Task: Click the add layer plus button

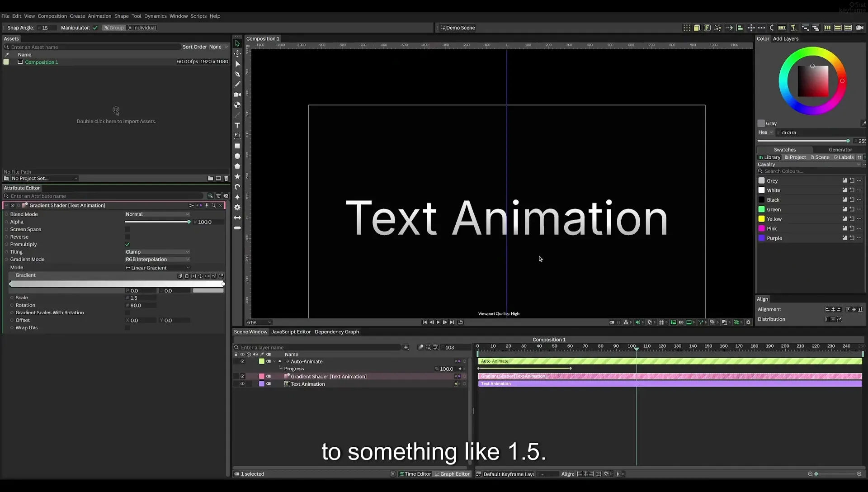Action: tap(406, 347)
